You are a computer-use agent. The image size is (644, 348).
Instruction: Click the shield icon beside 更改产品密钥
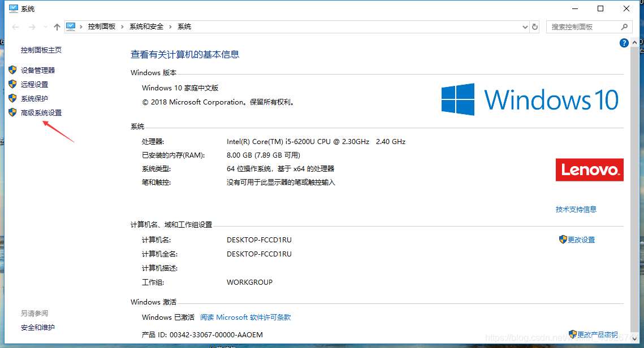[x=573, y=334]
